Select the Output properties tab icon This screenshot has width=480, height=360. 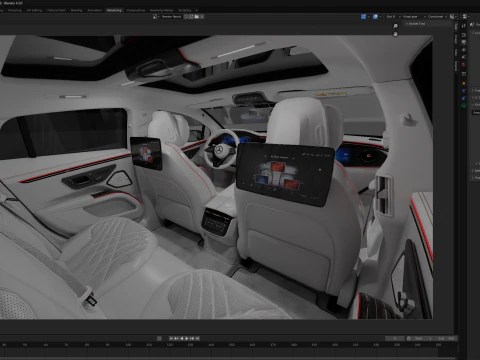[x=464, y=42]
